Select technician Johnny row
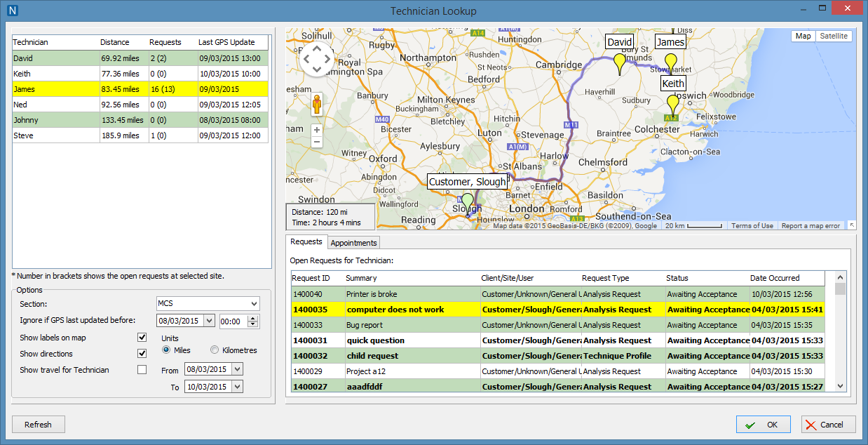The width and height of the screenshot is (868, 445). pyautogui.click(x=140, y=120)
